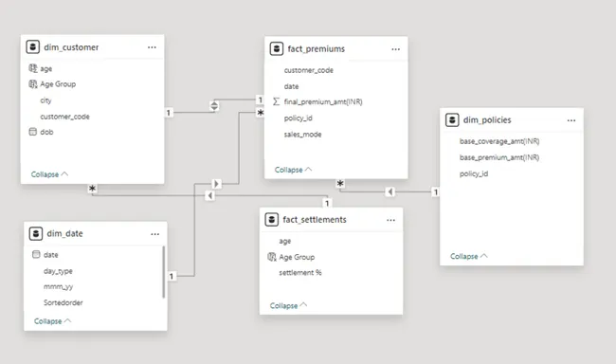Collapse the dim_policies table card
The image size is (616, 364).
coord(469,256)
